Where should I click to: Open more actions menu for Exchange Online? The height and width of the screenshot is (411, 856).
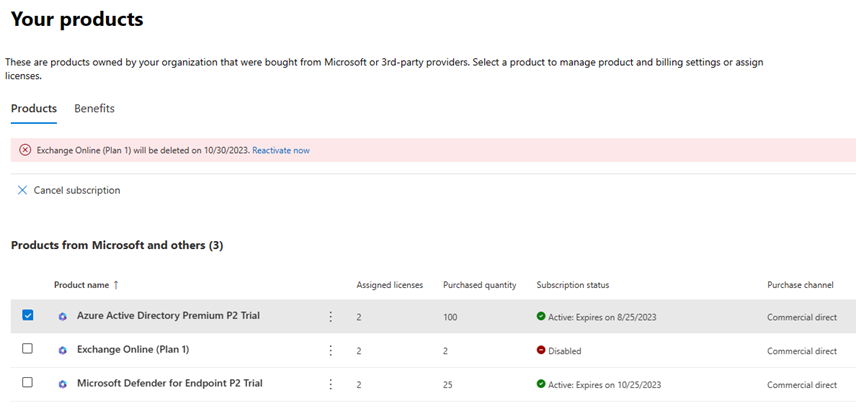pos(330,350)
